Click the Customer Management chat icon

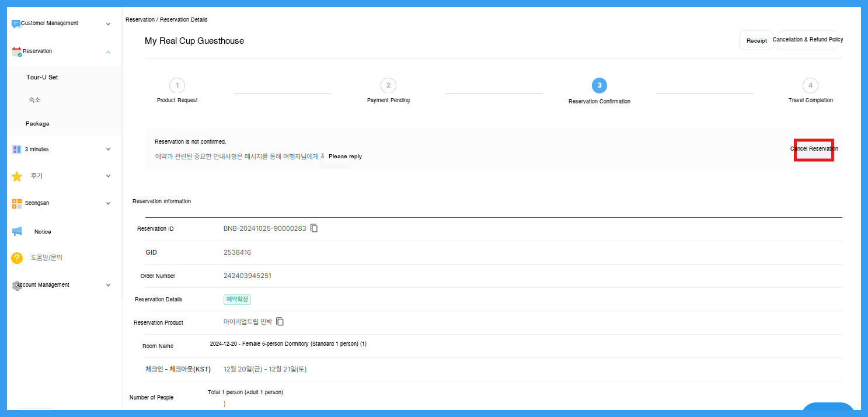tap(16, 24)
